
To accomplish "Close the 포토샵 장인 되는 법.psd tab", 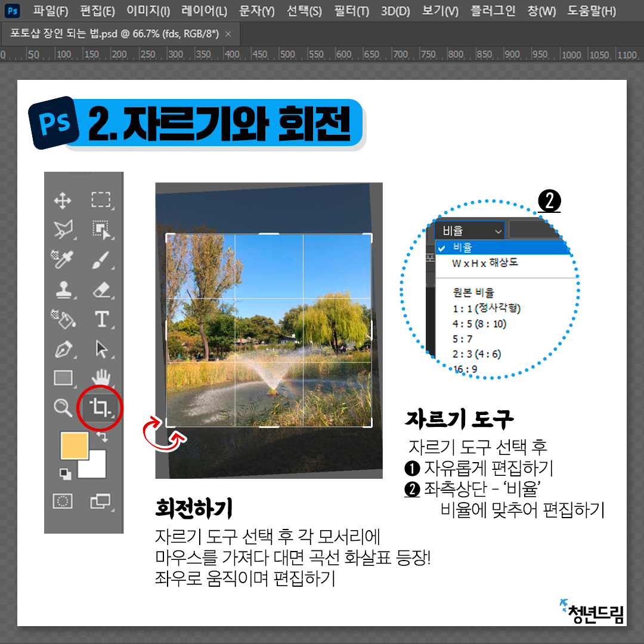I will tap(228, 35).
